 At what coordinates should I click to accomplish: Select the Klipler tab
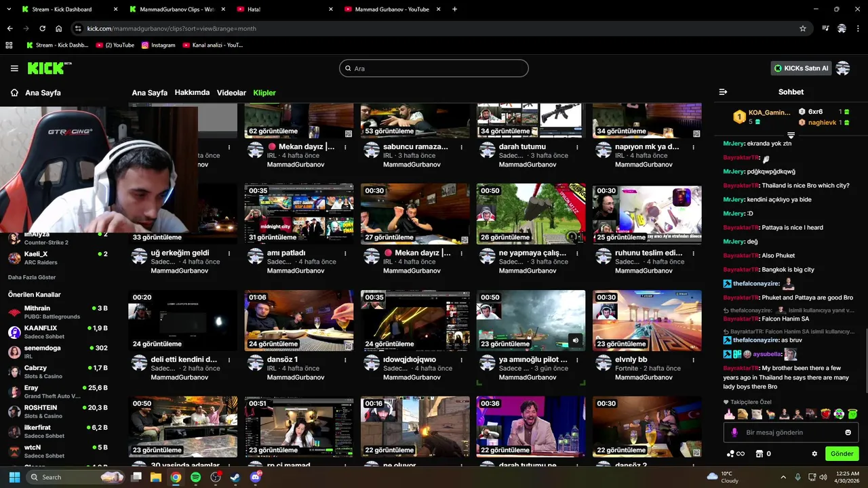tap(264, 93)
